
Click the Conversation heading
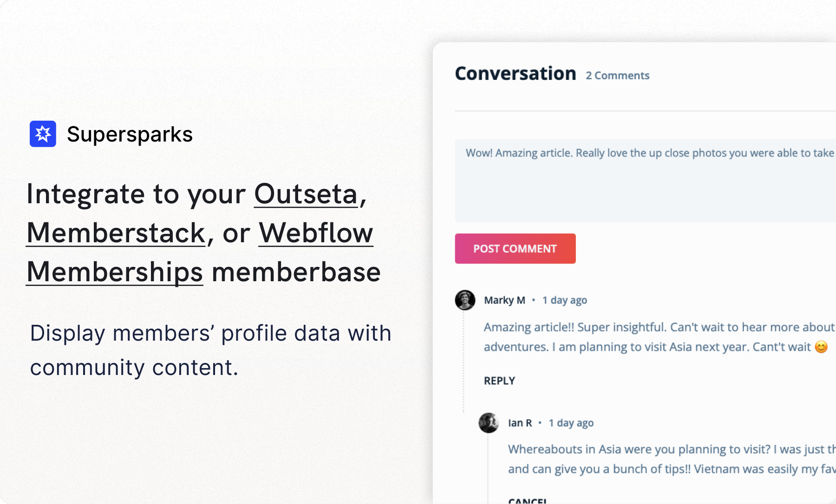pyautogui.click(x=516, y=74)
